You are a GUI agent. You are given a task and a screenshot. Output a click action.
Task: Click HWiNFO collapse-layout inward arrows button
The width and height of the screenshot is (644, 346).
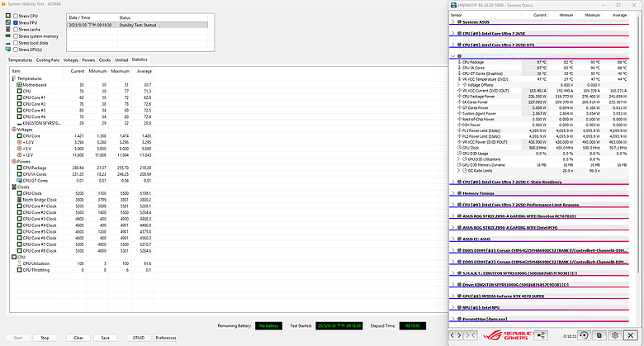coord(471,335)
